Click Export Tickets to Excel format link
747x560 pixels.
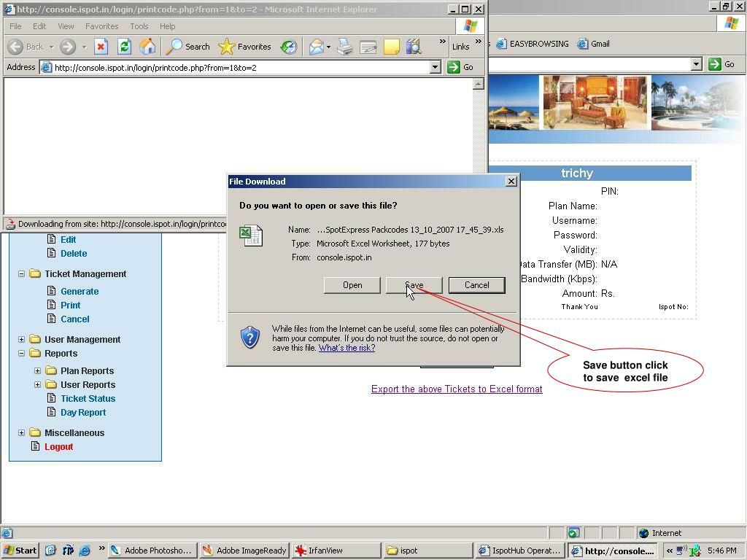(x=457, y=389)
